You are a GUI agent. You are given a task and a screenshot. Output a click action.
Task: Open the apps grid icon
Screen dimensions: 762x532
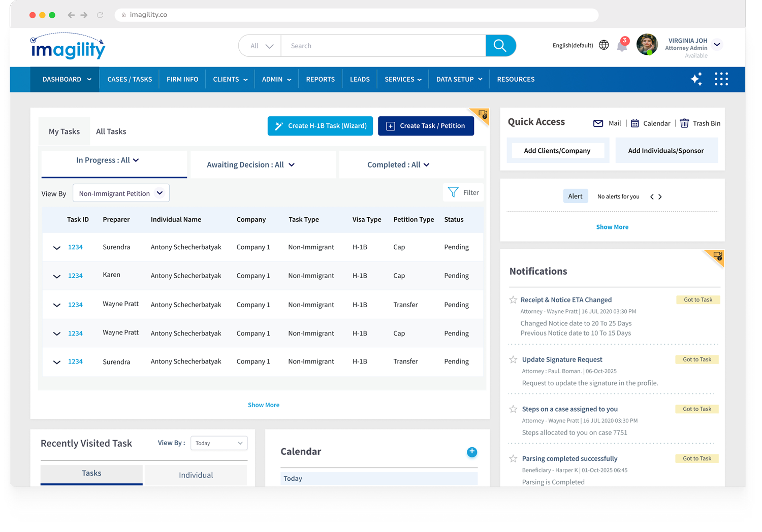721,79
